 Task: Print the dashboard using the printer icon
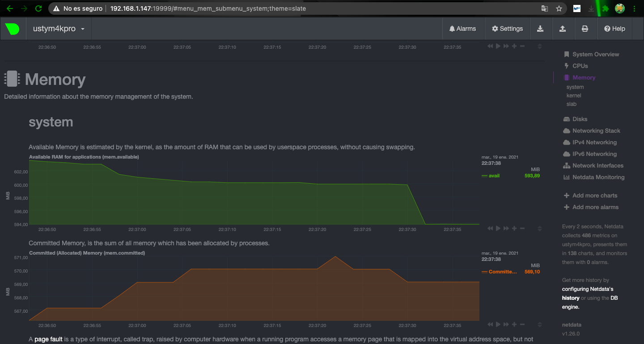(585, 29)
